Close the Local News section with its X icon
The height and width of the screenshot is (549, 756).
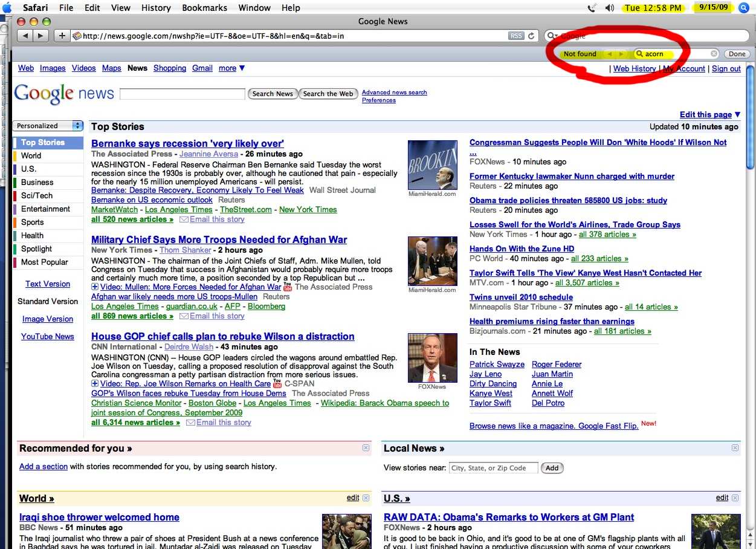tap(735, 448)
